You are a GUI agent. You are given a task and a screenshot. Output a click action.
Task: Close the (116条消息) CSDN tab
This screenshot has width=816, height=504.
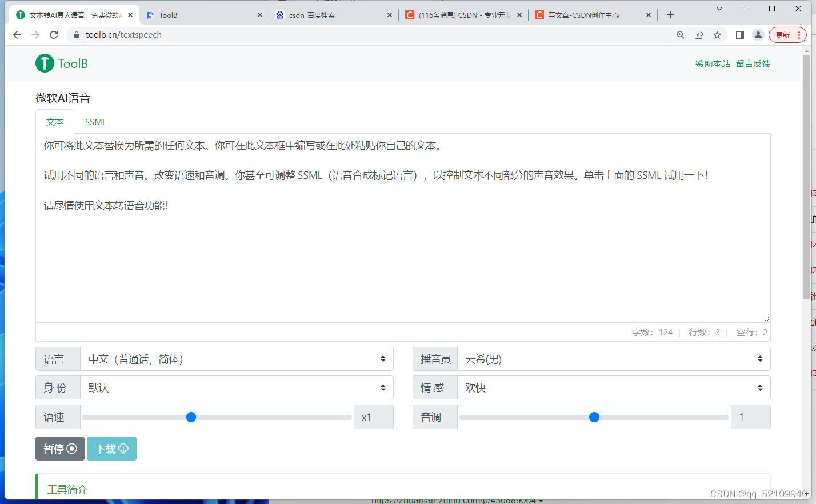pyautogui.click(x=519, y=15)
